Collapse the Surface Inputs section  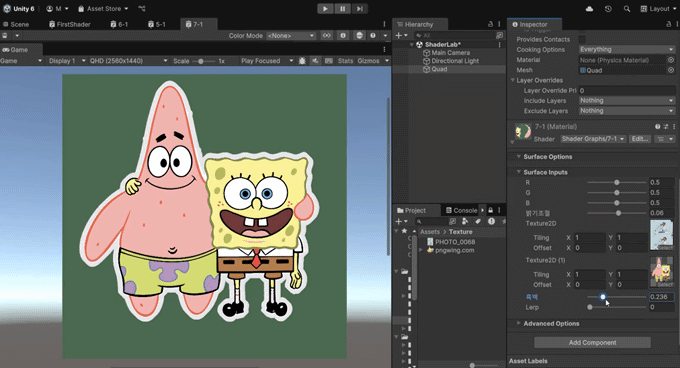click(x=518, y=172)
